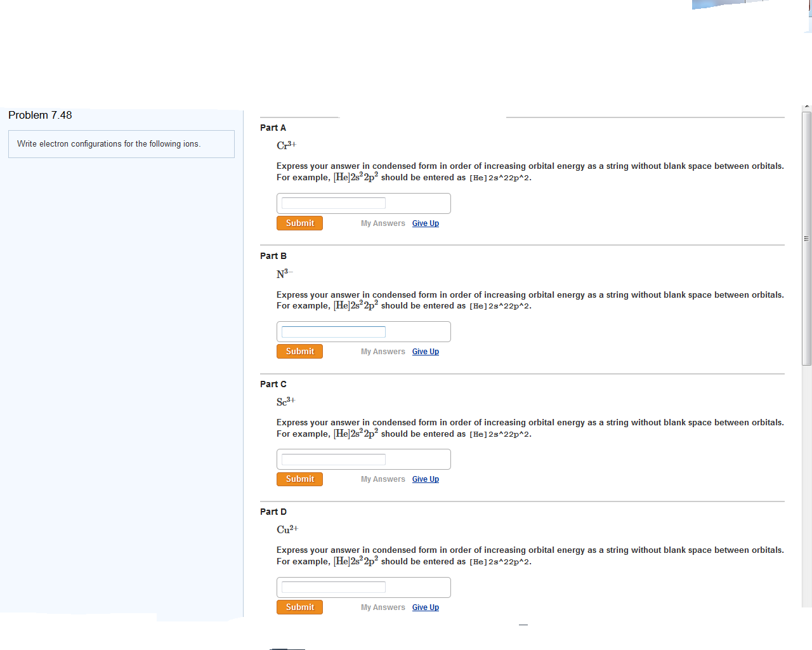Select the Problem 7.48 instructions box
This screenshot has width=812, height=650.
coord(121,144)
